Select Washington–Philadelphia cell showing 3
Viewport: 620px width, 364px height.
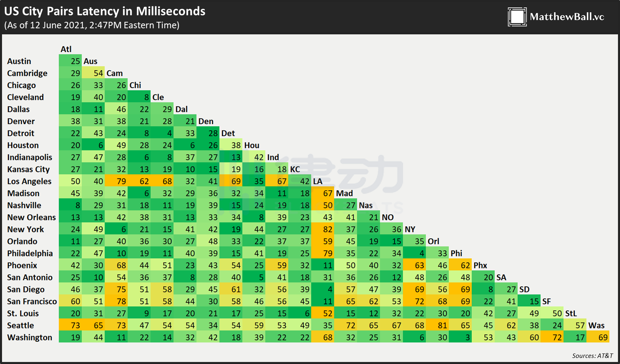(x=461, y=337)
